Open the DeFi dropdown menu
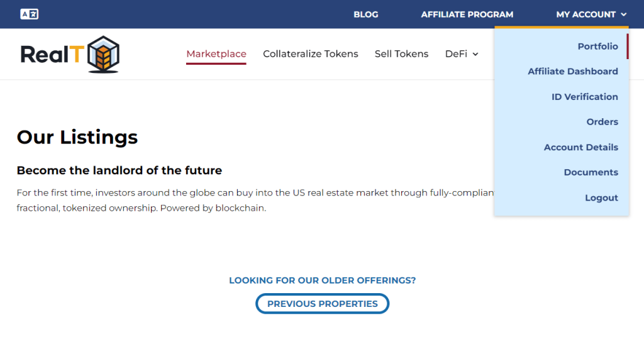This screenshot has height=339, width=644. (462, 54)
